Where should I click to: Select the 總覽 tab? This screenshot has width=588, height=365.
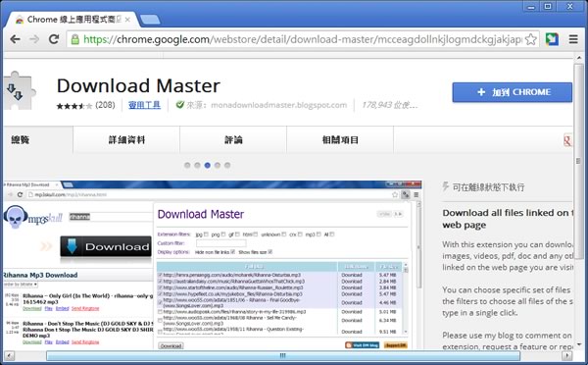38,140
